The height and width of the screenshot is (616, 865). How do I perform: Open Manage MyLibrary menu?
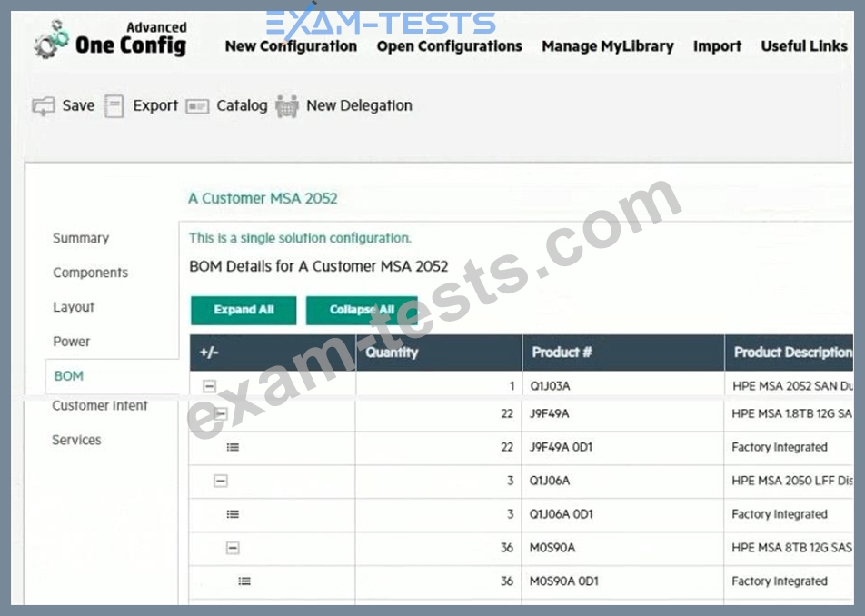tap(607, 46)
